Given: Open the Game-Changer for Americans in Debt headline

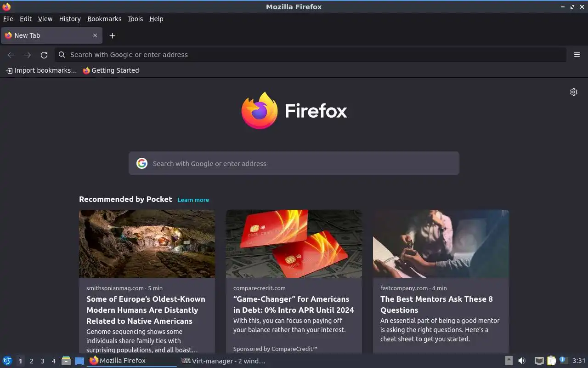Looking at the screenshot, I should (x=294, y=305).
